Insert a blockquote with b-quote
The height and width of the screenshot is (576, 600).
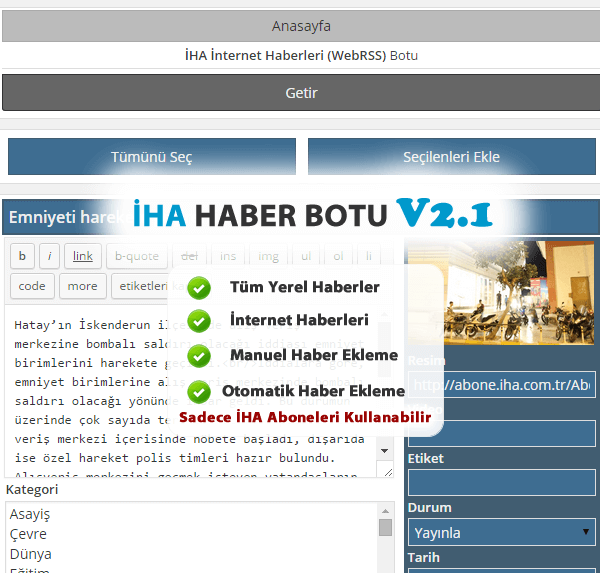tap(137, 256)
